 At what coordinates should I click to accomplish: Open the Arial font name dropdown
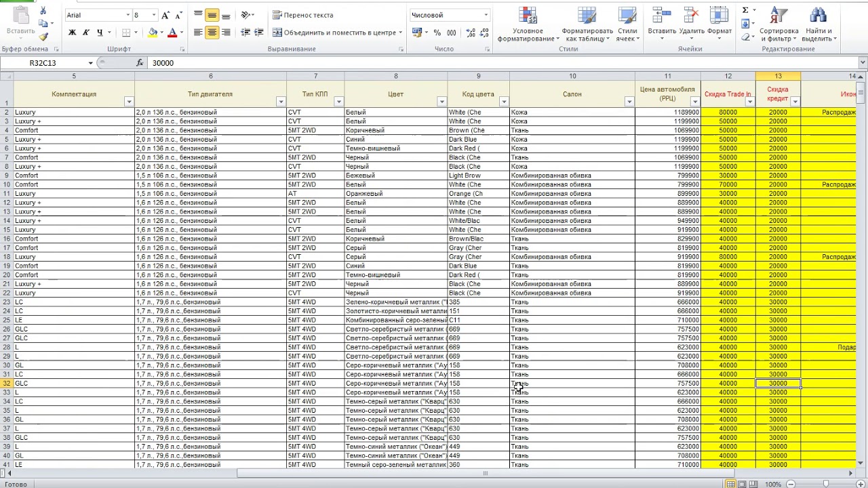(x=128, y=15)
